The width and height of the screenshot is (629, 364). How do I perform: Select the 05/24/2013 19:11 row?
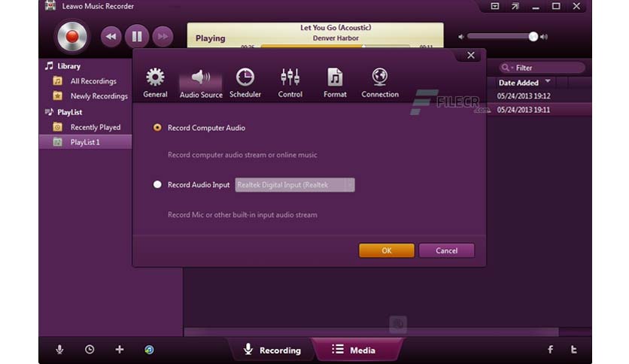click(x=539, y=110)
